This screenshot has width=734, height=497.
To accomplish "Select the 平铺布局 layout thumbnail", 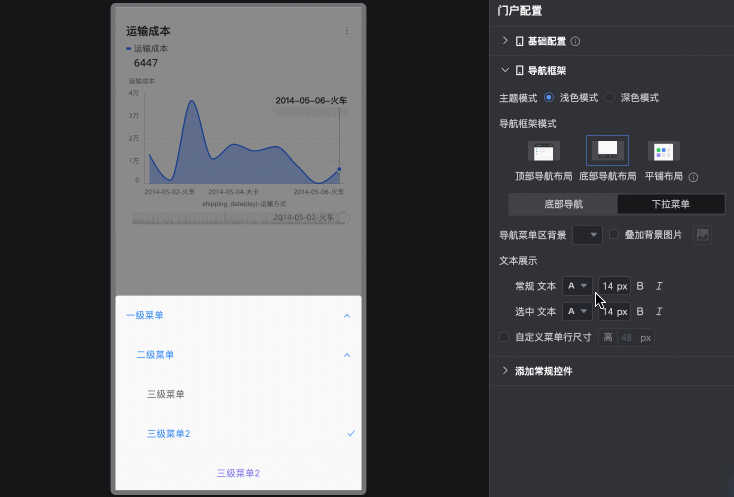I will click(x=664, y=152).
